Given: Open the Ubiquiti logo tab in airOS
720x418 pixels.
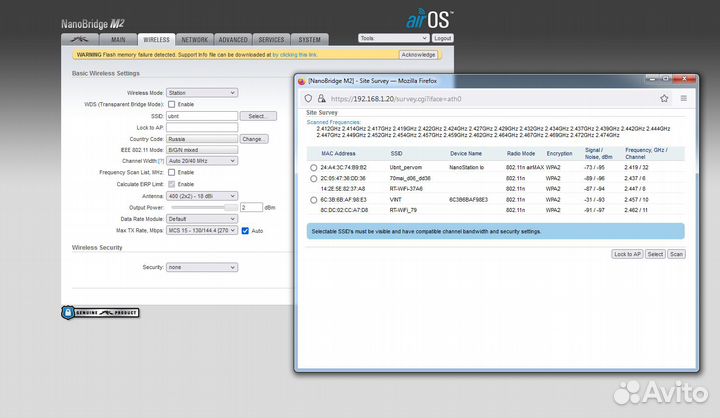Looking at the screenshot, I should pyautogui.click(x=79, y=40).
